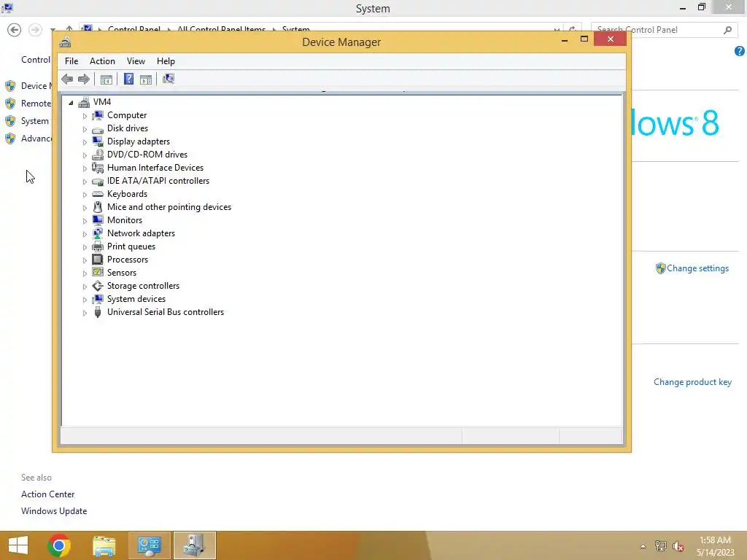The image size is (747, 560).
Task: Click the VM4 root computer icon
Action: (84, 102)
